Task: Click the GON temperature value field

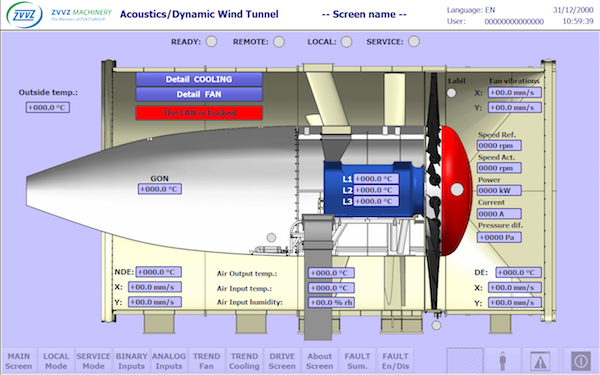Action: pos(160,189)
